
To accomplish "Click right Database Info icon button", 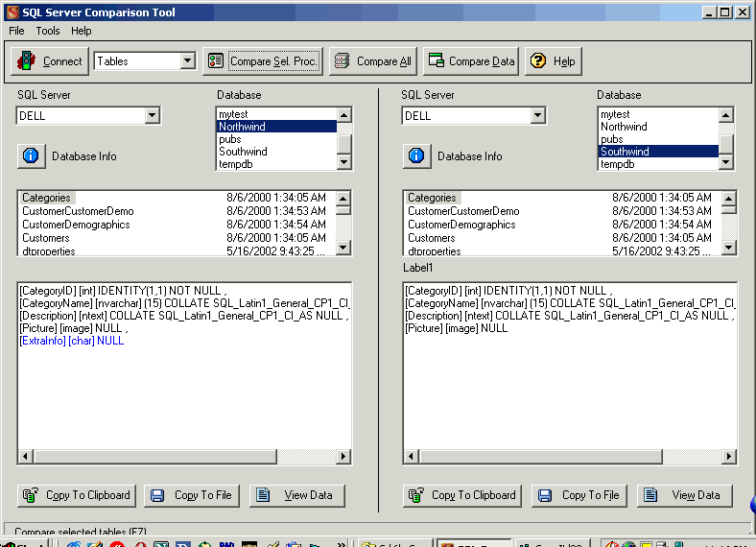I will pyautogui.click(x=416, y=155).
